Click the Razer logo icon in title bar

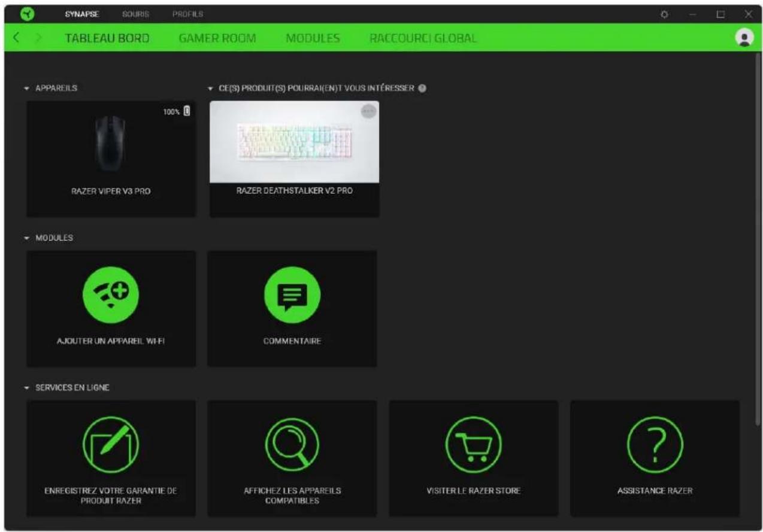coord(28,14)
